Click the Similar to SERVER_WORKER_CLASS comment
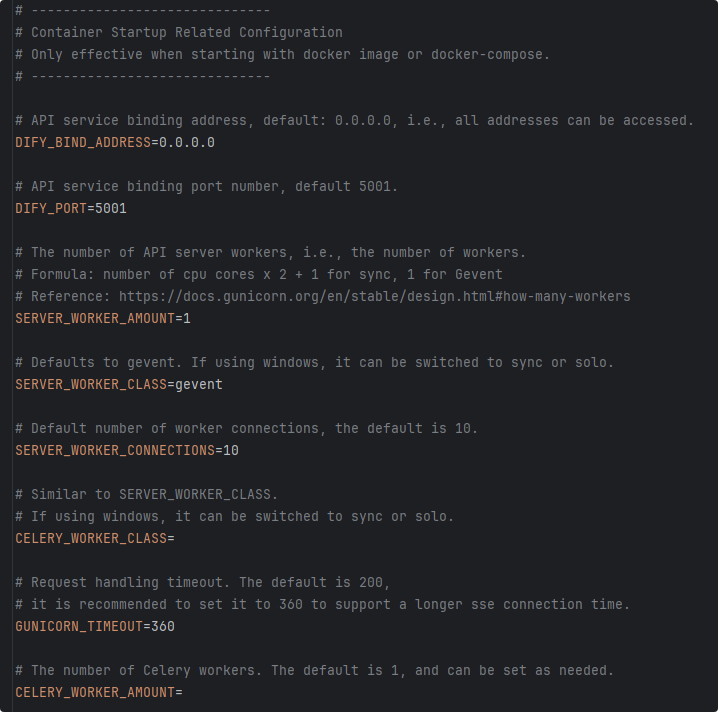Viewport: 718px width, 712px height. 147,495
